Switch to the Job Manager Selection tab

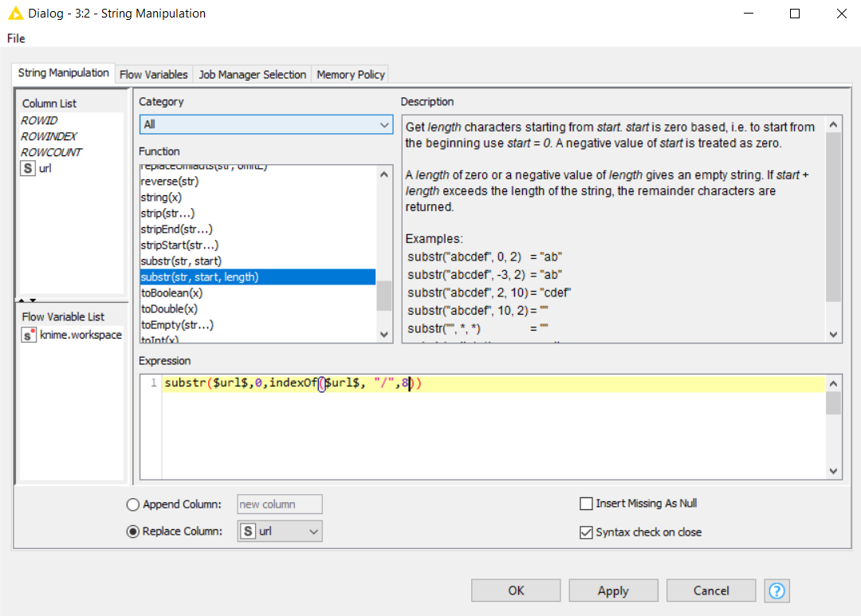tap(252, 74)
